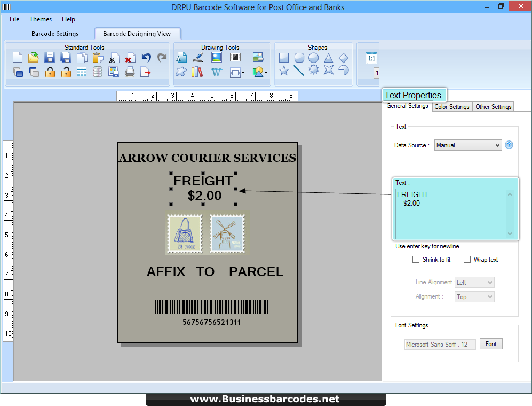Choose the star shape from Shapes
Viewport: 532px width, 406px height.
click(284, 71)
